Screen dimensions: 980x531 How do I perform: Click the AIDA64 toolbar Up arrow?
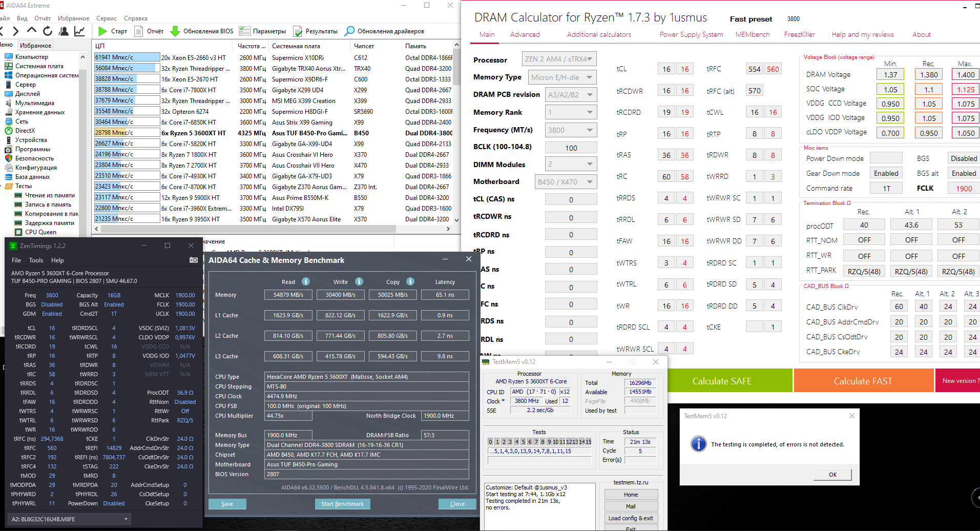(32, 31)
